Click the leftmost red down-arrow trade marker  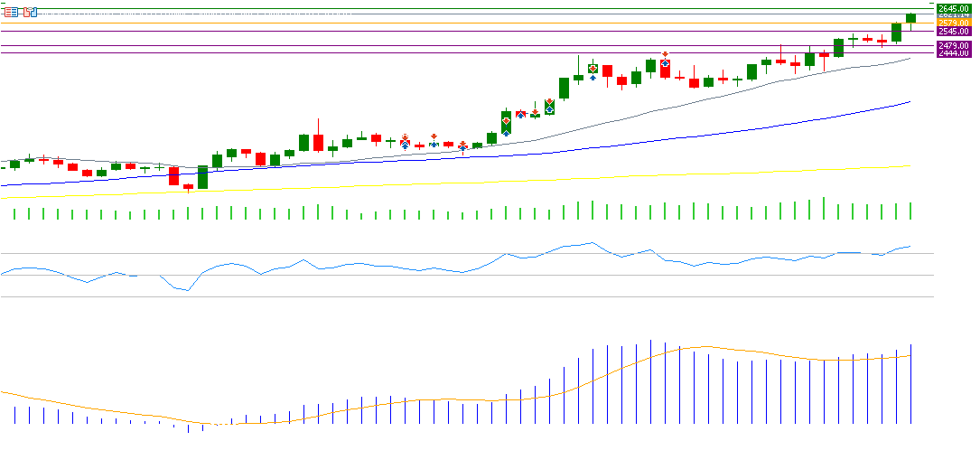coord(405,136)
